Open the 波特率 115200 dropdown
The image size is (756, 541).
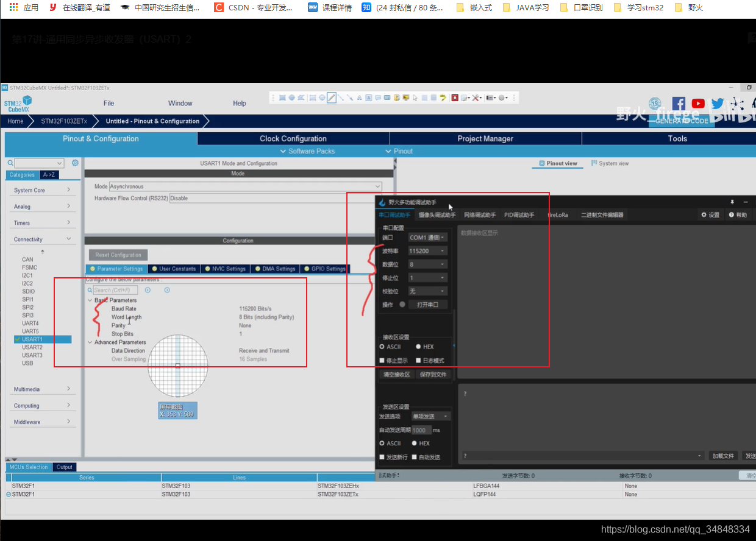pyautogui.click(x=427, y=251)
